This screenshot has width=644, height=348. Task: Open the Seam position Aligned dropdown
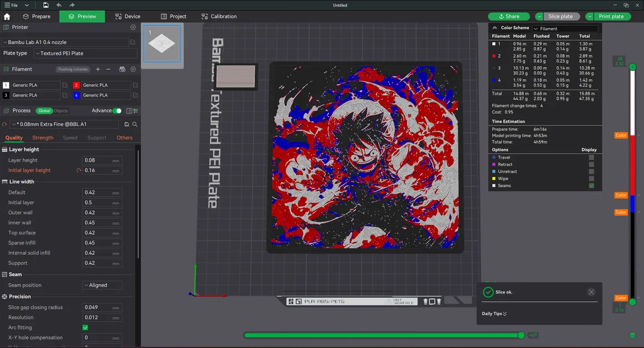click(102, 285)
